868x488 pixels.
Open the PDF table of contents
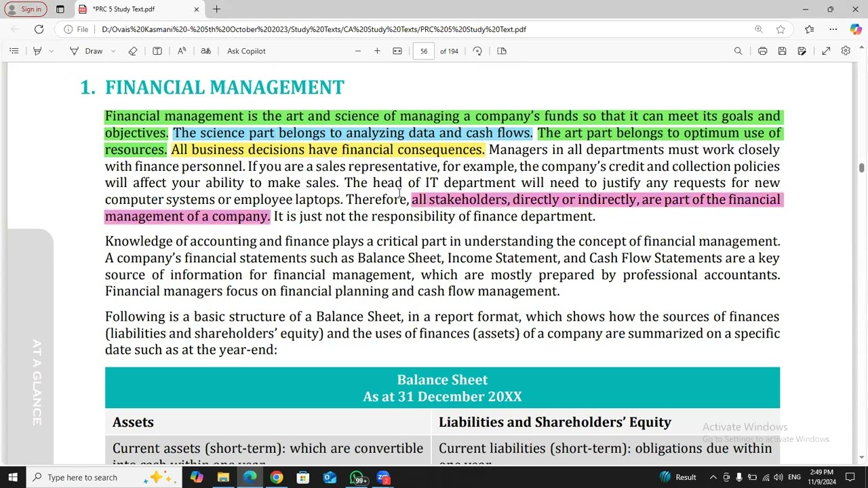click(14, 51)
